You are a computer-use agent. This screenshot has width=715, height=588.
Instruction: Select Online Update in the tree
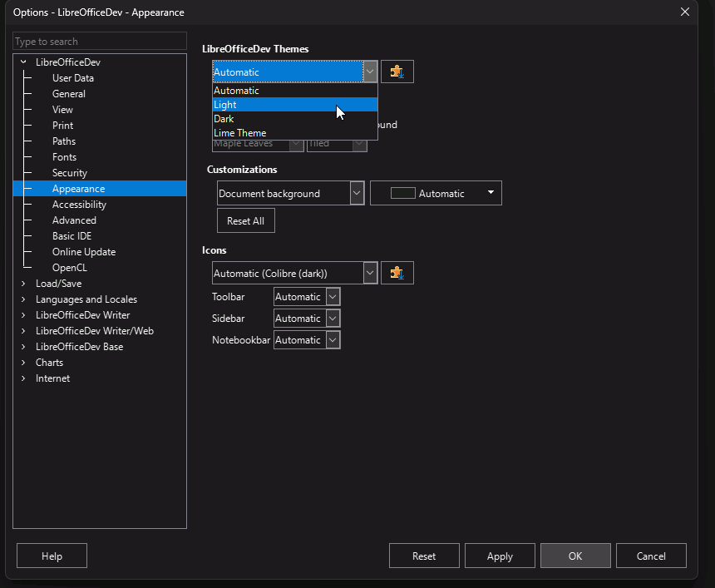pyautogui.click(x=84, y=252)
